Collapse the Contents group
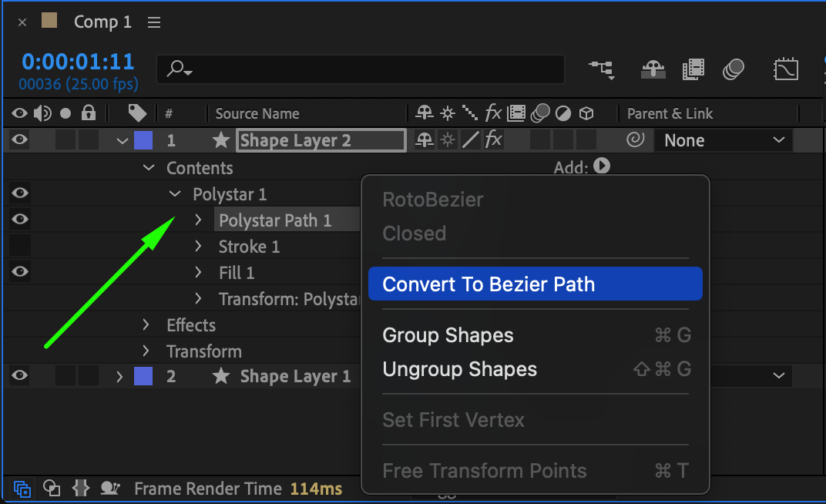The height and width of the screenshot is (504, 826). tap(149, 168)
